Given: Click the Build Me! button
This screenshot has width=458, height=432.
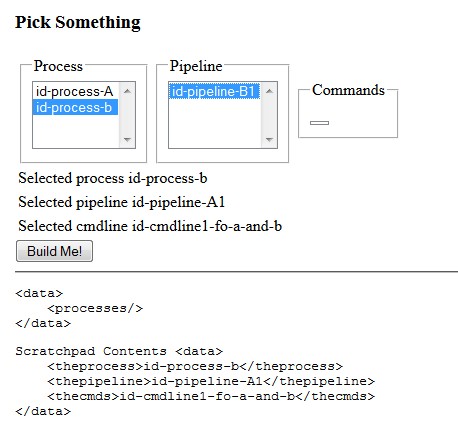Looking at the screenshot, I should click(54, 251).
